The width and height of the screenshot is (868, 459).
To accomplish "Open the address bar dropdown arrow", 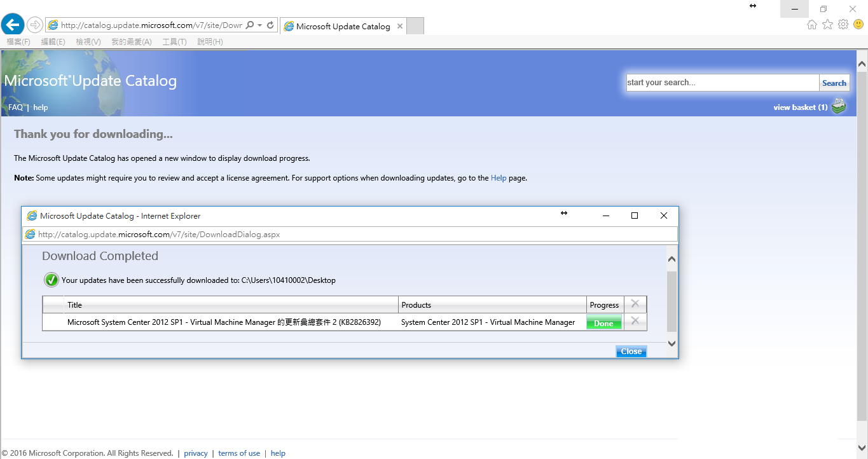I will (259, 25).
